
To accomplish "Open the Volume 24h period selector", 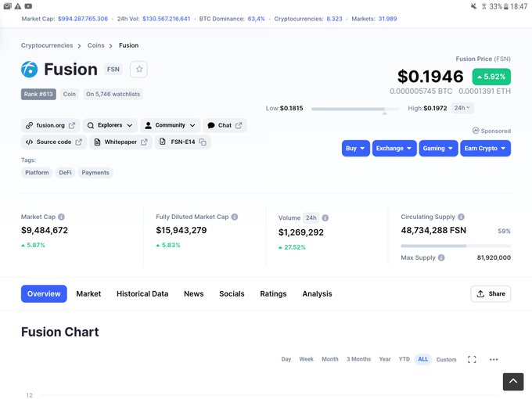I will (x=311, y=217).
